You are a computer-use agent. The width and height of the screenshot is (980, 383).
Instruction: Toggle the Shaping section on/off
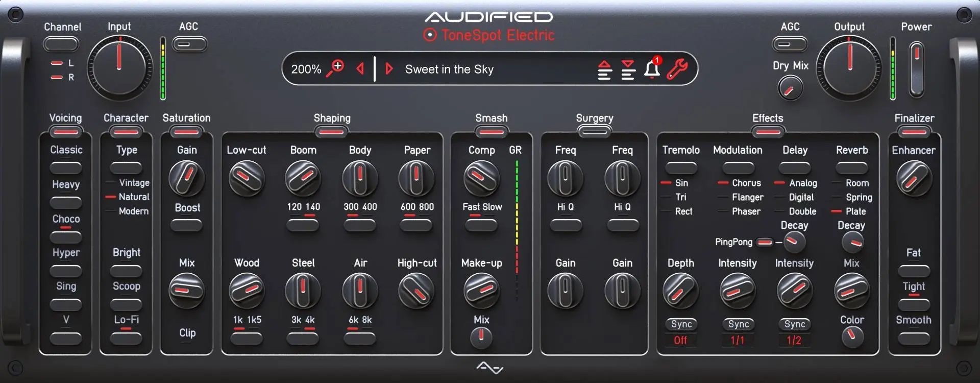pos(331,132)
